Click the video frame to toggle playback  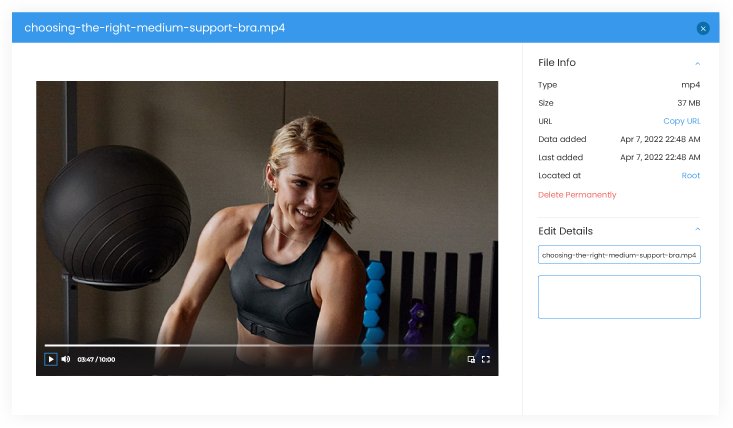[267, 210]
